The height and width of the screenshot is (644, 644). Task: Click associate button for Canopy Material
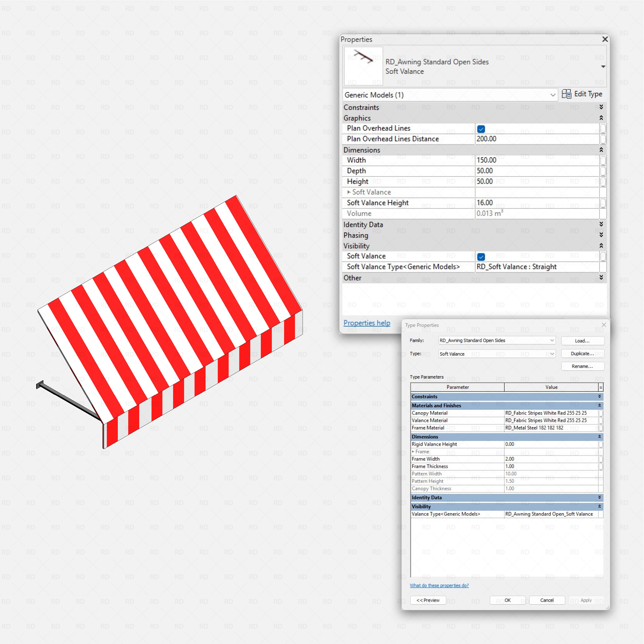point(601,413)
